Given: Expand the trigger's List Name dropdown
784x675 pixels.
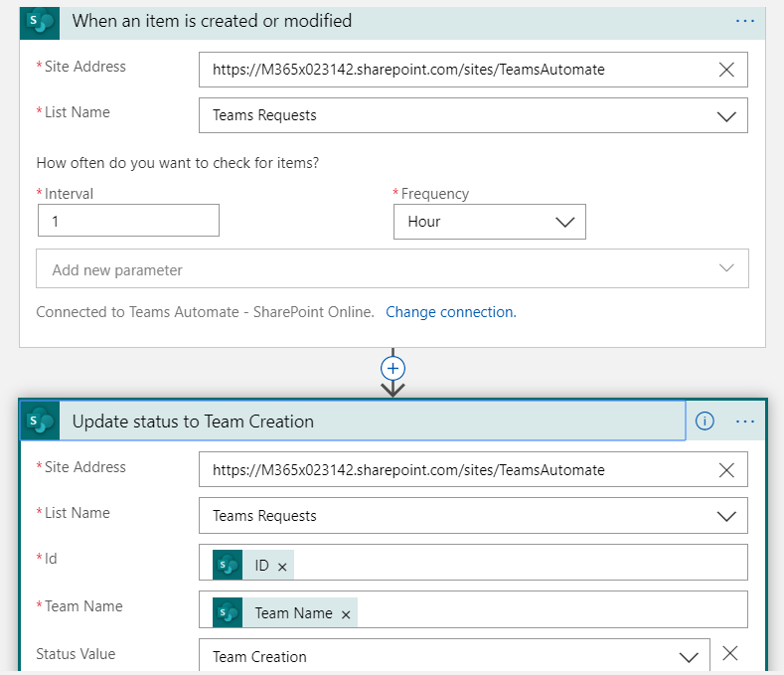Looking at the screenshot, I should tap(726, 116).
